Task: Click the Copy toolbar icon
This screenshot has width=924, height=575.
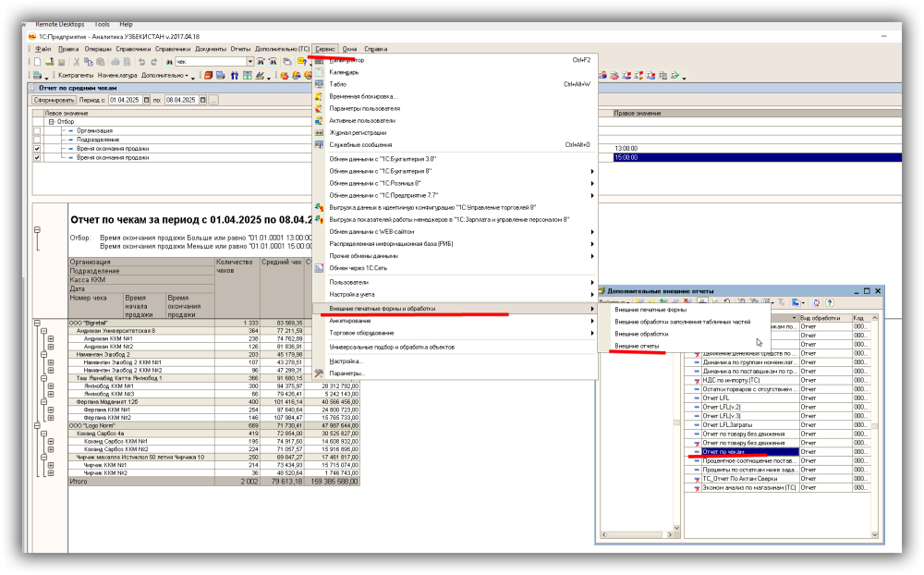Action: [89, 61]
